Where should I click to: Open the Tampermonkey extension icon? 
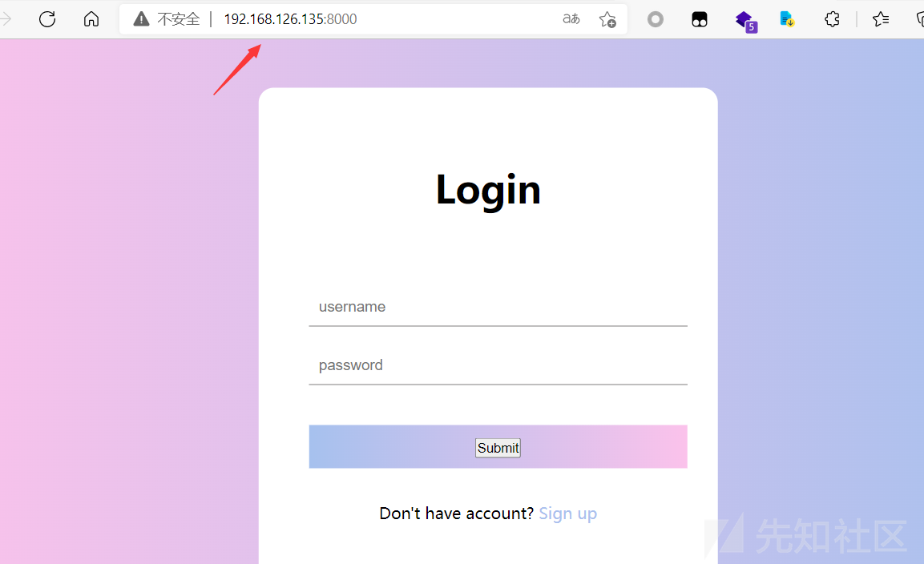click(x=700, y=19)
